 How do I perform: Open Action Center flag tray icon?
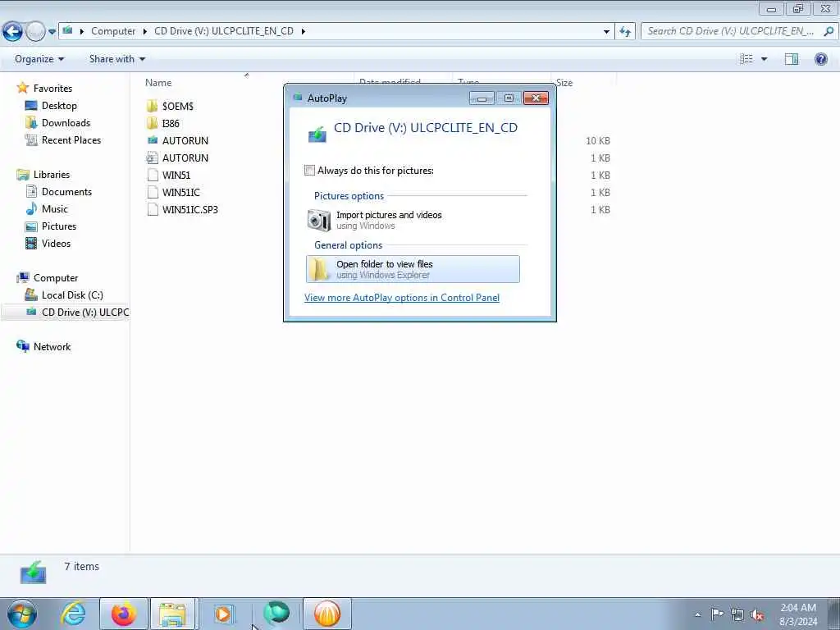717,614
